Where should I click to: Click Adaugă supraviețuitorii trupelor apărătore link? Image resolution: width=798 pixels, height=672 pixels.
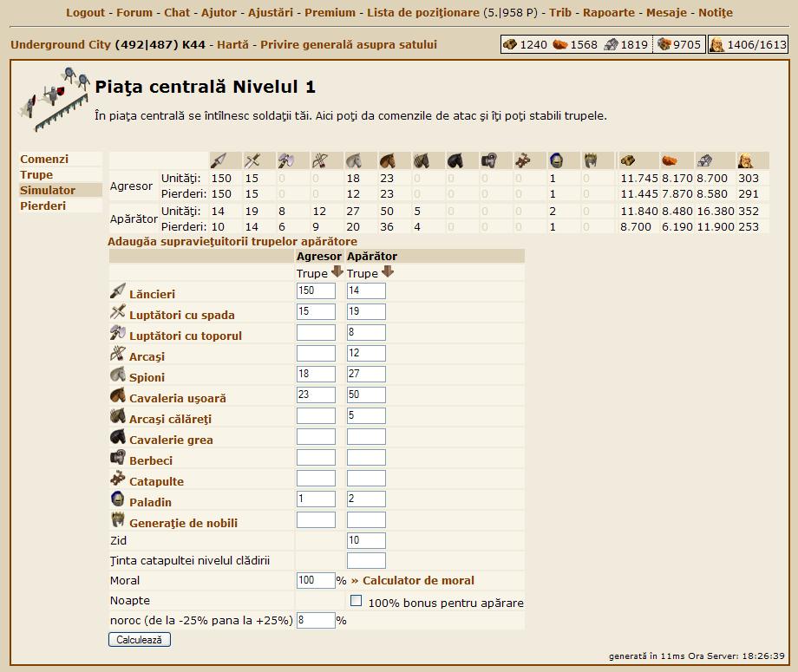pyautogui.click(x=232, y=242)
